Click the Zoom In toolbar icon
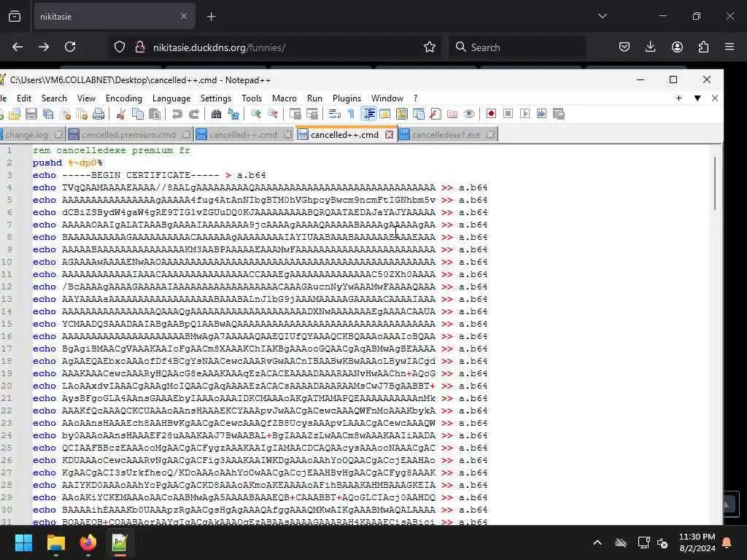Screen dimensions: 747x560 tap(256, 114)
